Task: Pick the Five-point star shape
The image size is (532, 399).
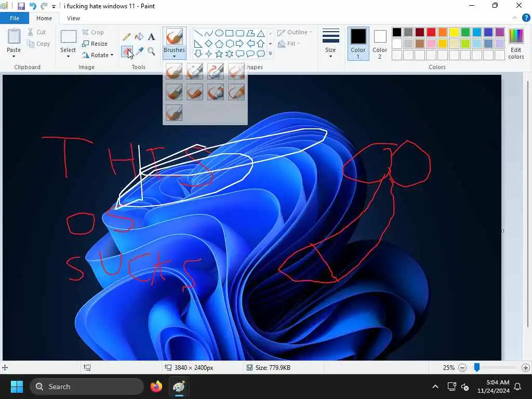Action: [x=219, y=54]
